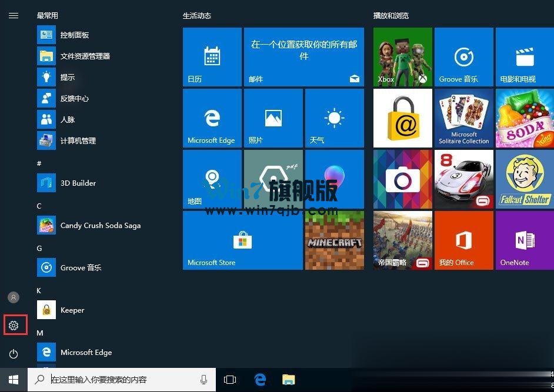Open the purple orb tile beside the PDF tile
The image size is (554, 392).
334,179
